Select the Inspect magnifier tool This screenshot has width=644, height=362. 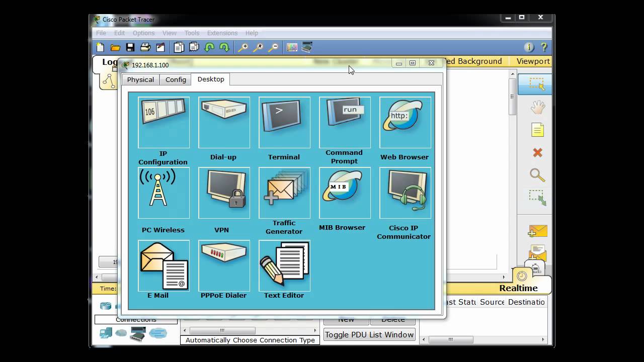point(537,175)
